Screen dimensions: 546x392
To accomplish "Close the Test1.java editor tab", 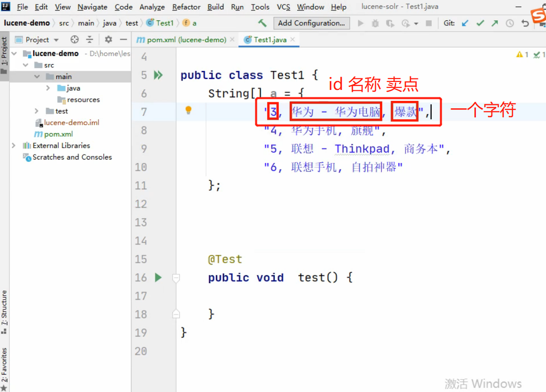I will click(x=293, y=39).
